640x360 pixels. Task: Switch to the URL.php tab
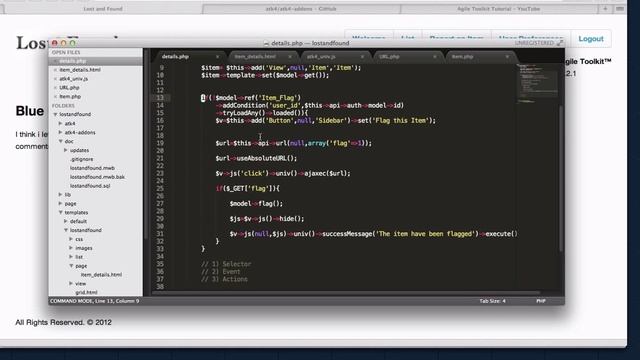click(x=389, y=57)
